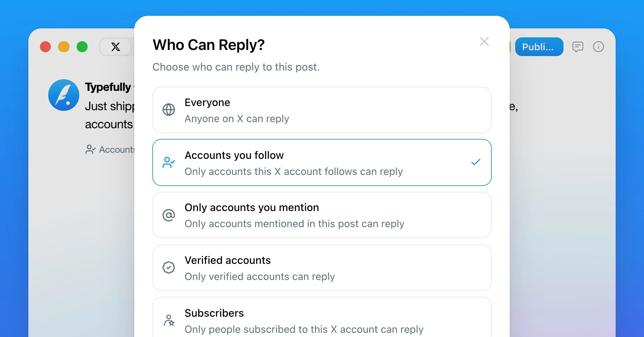Screen dimensions: 644x337
Task: Select the Verified accounts option
Action: 322,268
